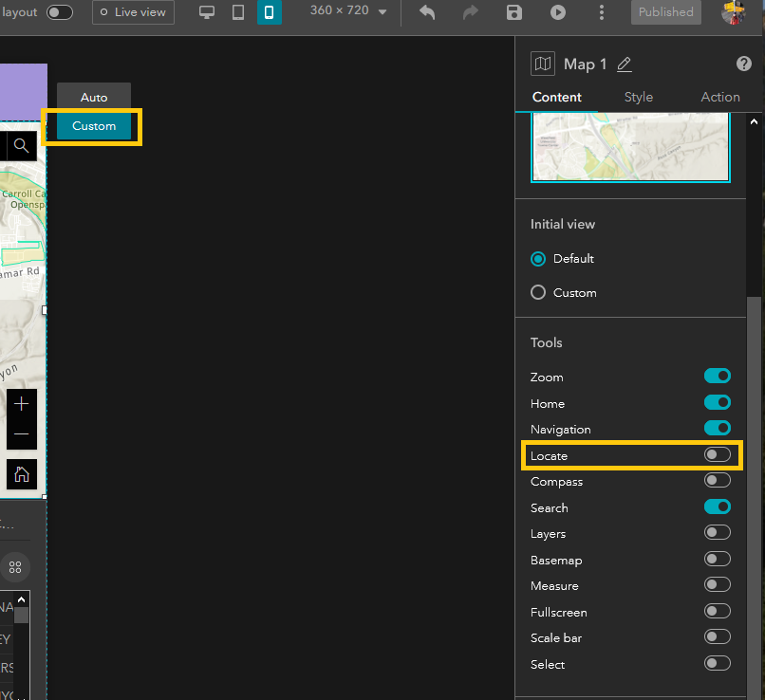
Task: Click the mobile phone device view icon
Action: pyautogui.click(x=270, y=12)
